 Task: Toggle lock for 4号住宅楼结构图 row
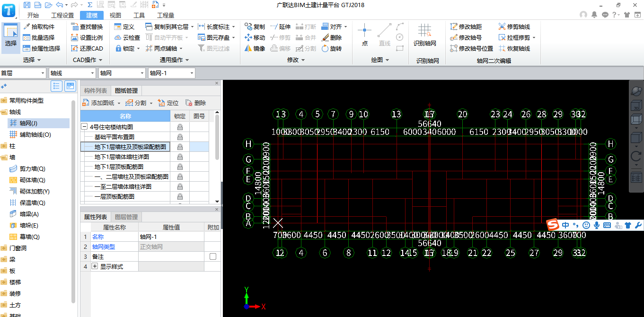point(180,127)
